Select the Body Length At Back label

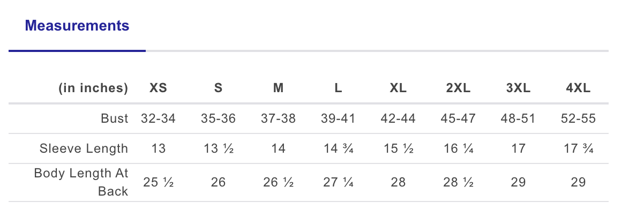tap(81, 182)
